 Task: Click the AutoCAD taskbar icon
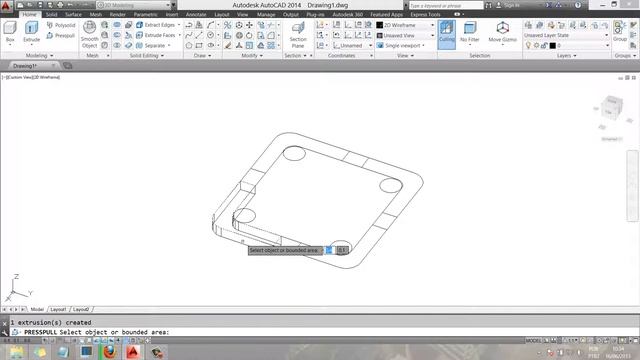(133, 352)
